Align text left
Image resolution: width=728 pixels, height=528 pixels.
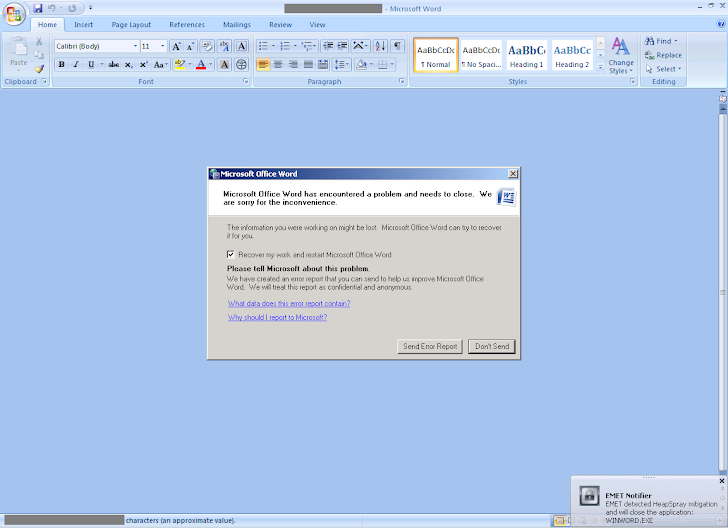tap(263, 65)
